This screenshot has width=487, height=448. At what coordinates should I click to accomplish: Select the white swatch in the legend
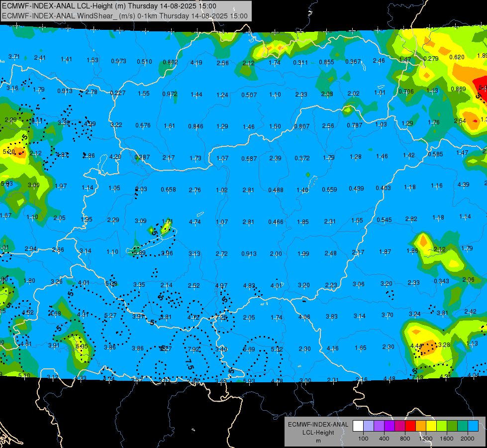(358, 426)
